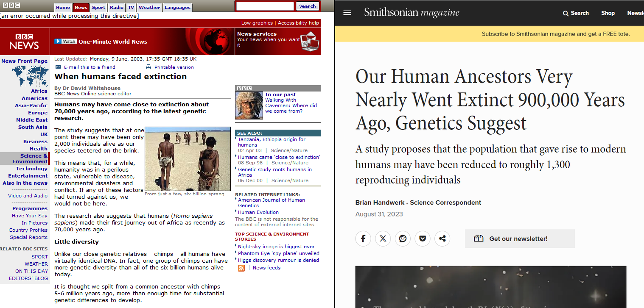Open EDITORS' BLOG link
Viewport: 644px width, 308px height.
pos(28,278)
